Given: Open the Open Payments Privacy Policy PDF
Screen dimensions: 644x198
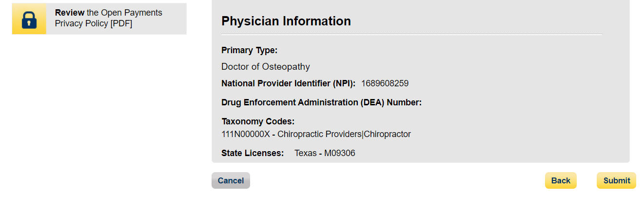Looking at the screenshot, I should tap(108, 18).
